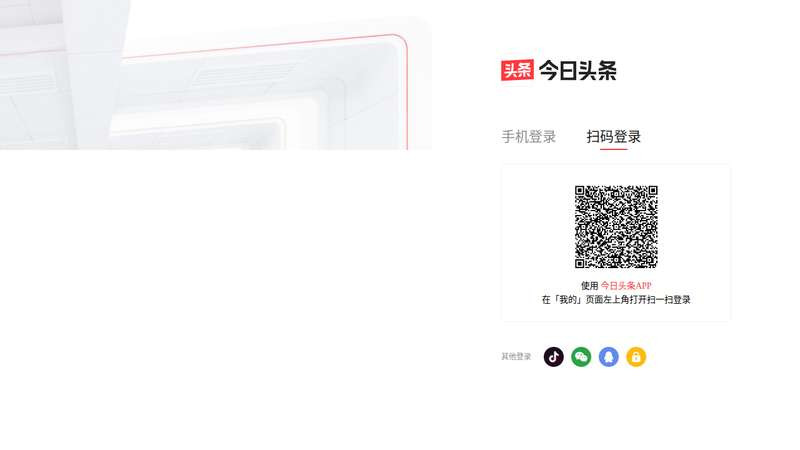Switch to the 手机登录 tab

[x=529, y=137]
